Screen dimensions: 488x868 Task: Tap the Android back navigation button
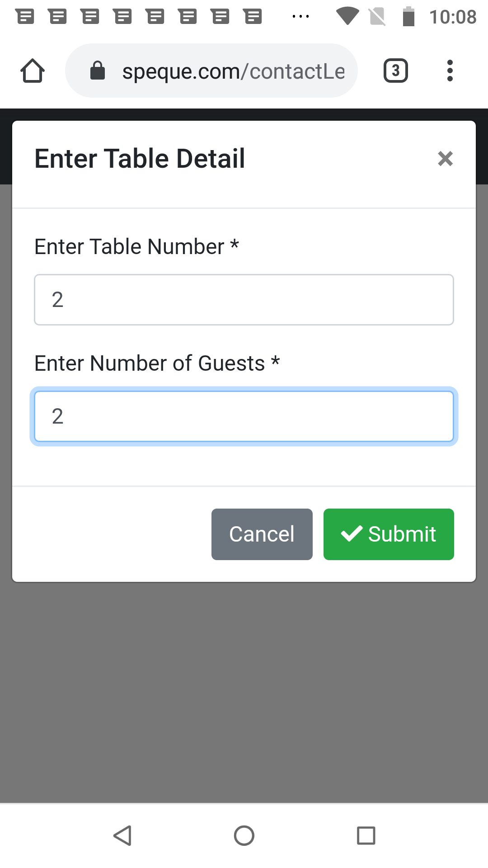122,835
